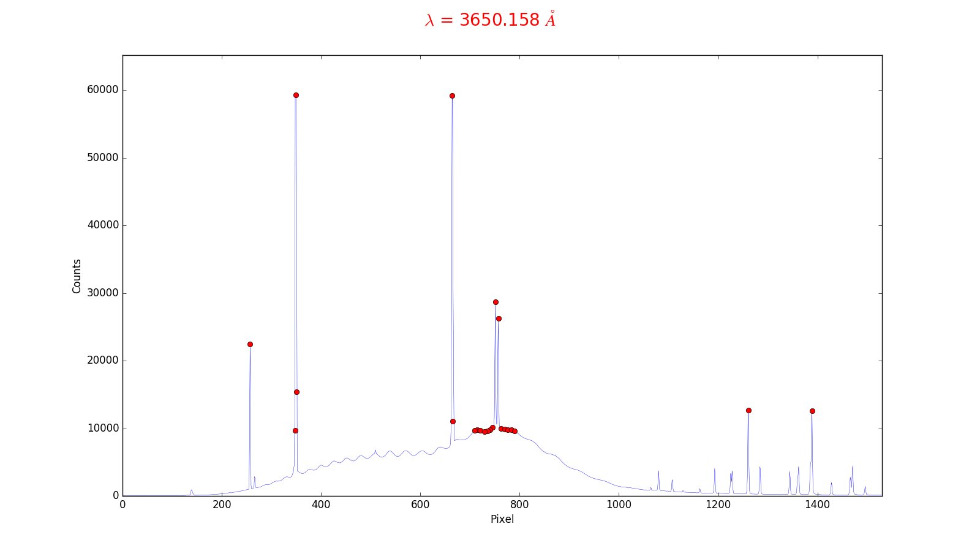This screenshot has width=980, height=551.
Task: Click the 1400 tick label on the x-axis
Action: click(817, 504)
